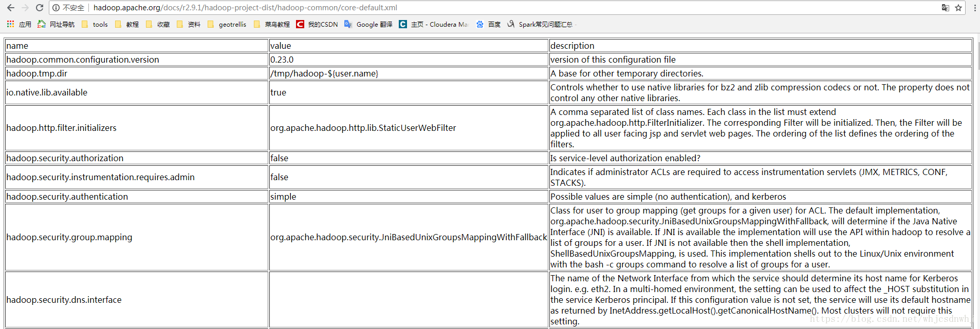This screenshot has height=329, width=980.
Task: Click the io.native.lib.available cell
Action: click(x=137, y=92)
